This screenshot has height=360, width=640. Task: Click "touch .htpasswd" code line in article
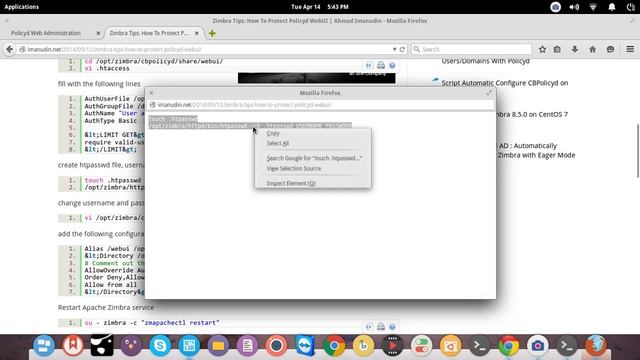pos(113,180)
